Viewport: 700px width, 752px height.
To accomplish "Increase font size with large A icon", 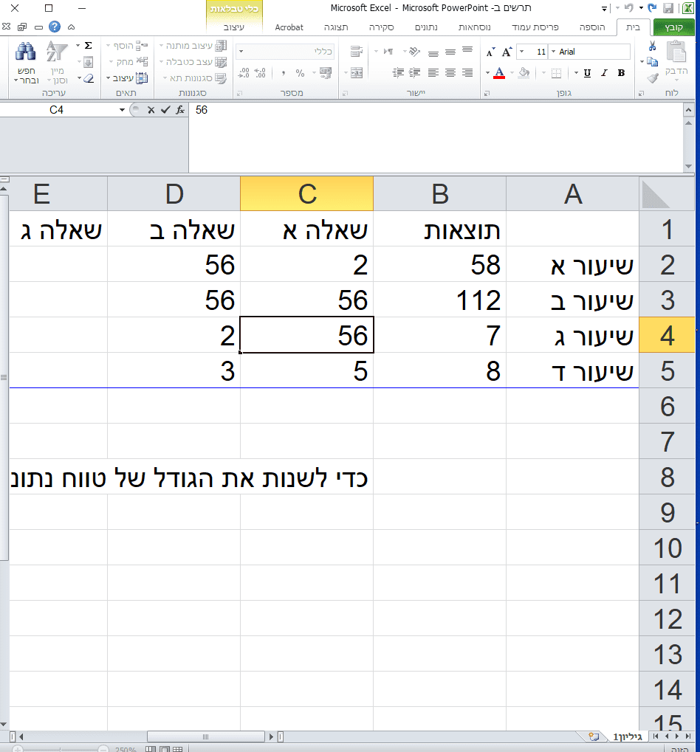I will click(x=507, y=52).
